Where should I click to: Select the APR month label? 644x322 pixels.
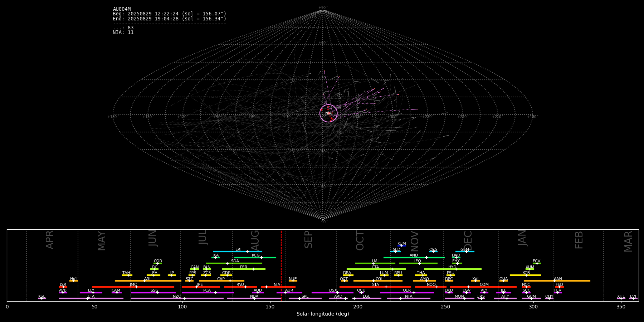coord(50,240)
